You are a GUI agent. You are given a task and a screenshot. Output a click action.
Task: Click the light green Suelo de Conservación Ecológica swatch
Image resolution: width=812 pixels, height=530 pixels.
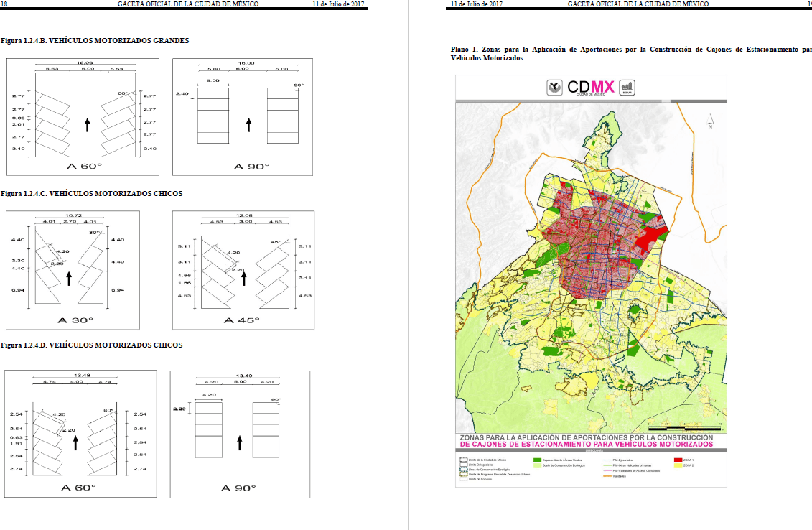click(x=538, y=465)
